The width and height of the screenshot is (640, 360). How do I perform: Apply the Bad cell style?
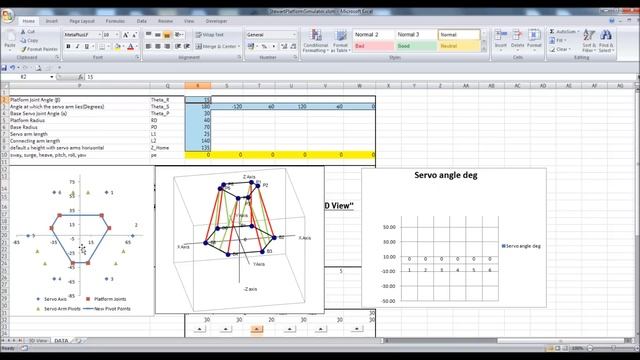click(373, 46)
